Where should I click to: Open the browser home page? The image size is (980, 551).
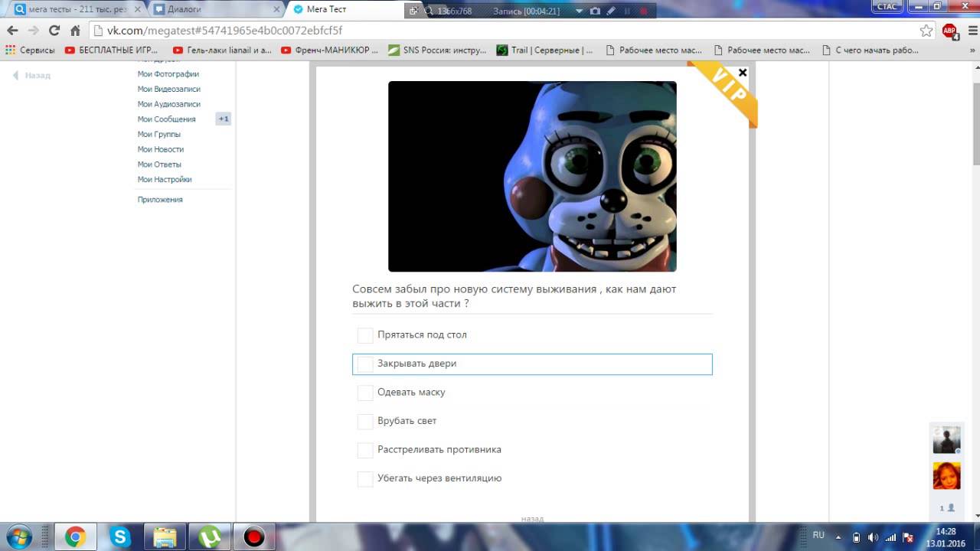[75, 31]
